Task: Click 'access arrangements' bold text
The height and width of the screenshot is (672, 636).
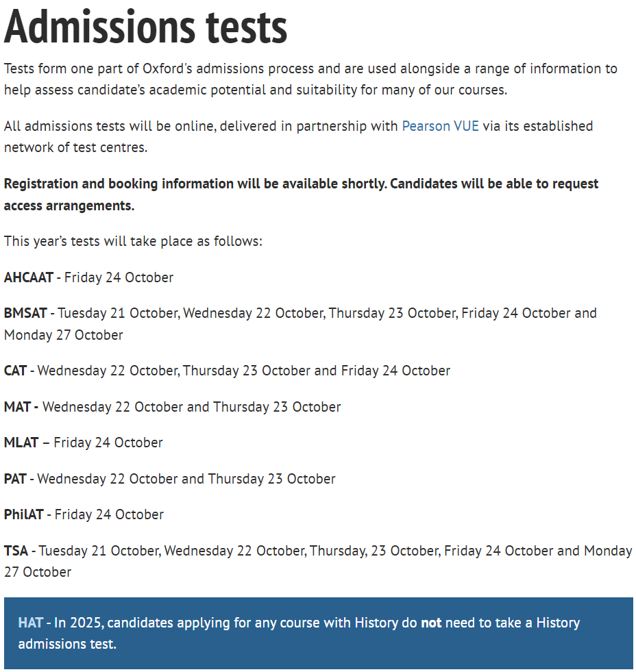Action: coord(69,206)
